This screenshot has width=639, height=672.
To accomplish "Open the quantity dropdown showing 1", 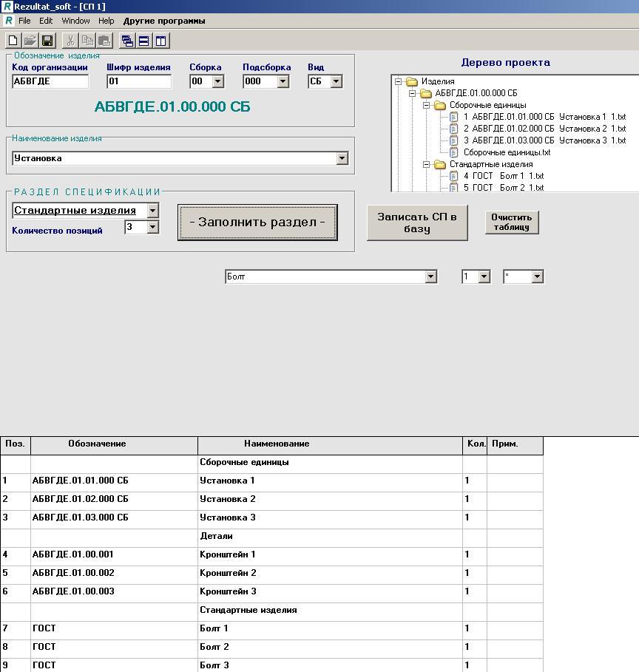I will tap(484, 276).
